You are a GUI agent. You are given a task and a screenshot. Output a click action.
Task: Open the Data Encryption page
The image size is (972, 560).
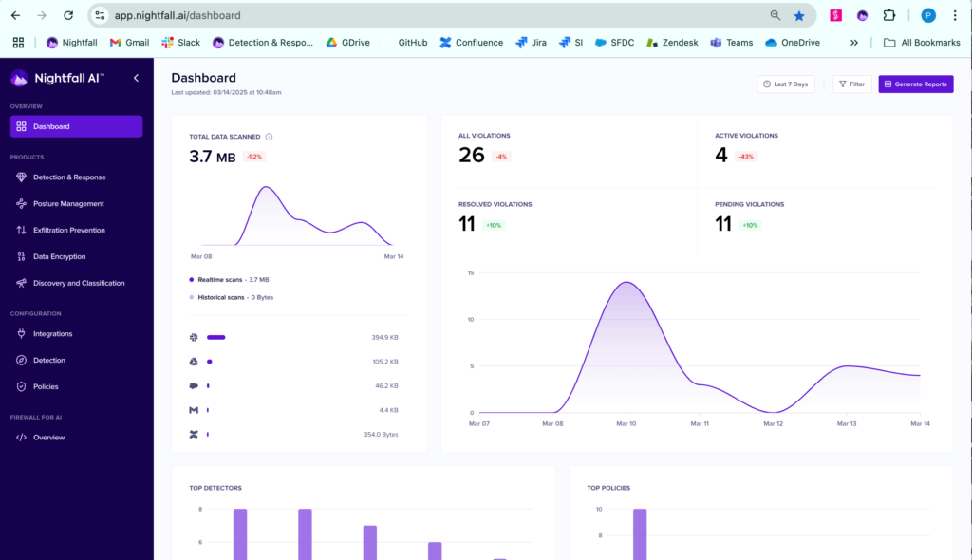pyautogui.click(x=59, y=257)
